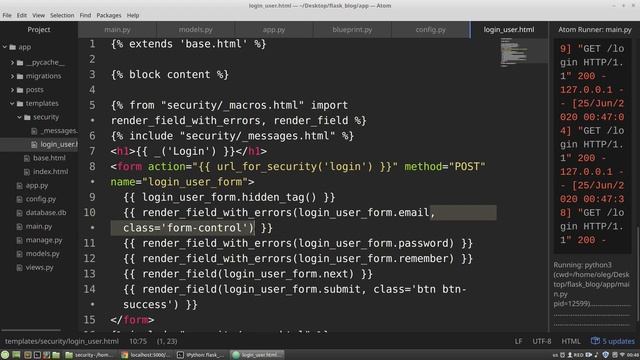Focus the Atom Runner: main.py tab
This screenshot has height=360, width=640.
point(595,29)
